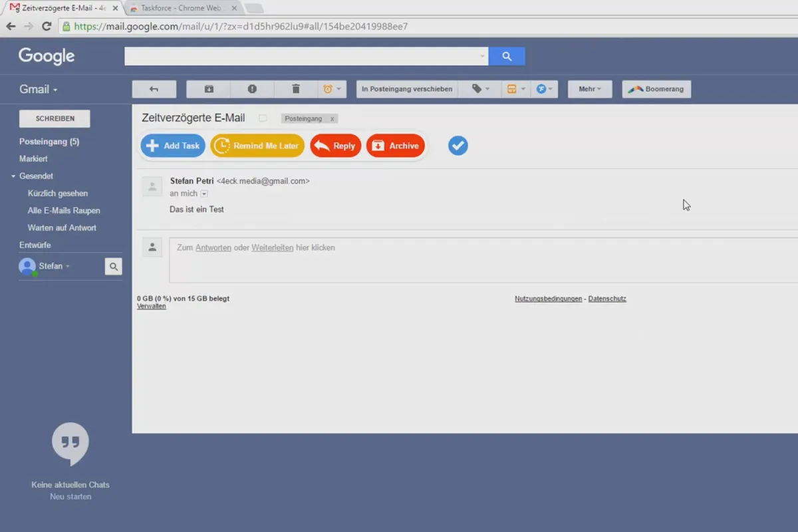Click Neu starten chat link
The image size is (798, 532).
(70, 497)
